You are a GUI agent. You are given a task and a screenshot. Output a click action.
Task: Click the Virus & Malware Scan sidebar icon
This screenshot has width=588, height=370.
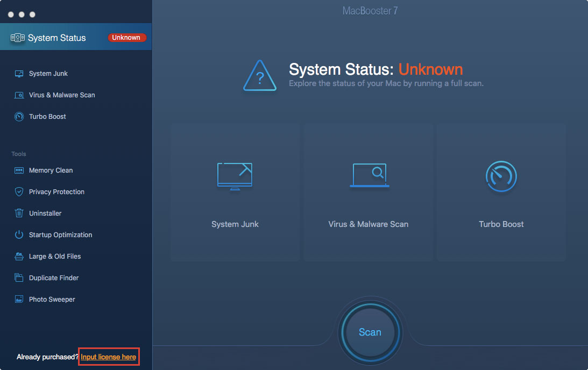coord(19,95)
